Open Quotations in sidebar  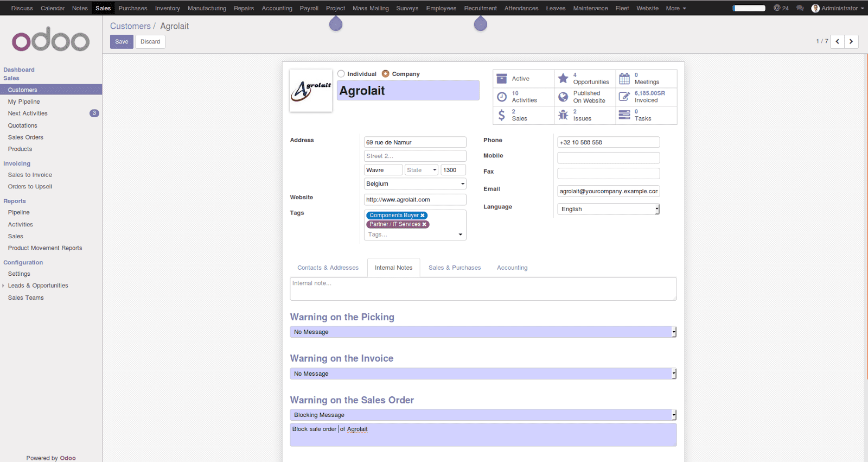coord(23,125)
